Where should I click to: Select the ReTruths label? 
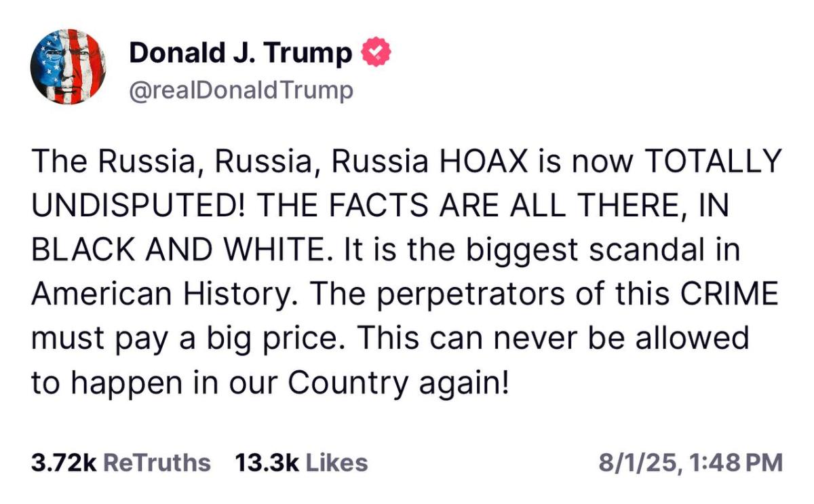point(155,463)
